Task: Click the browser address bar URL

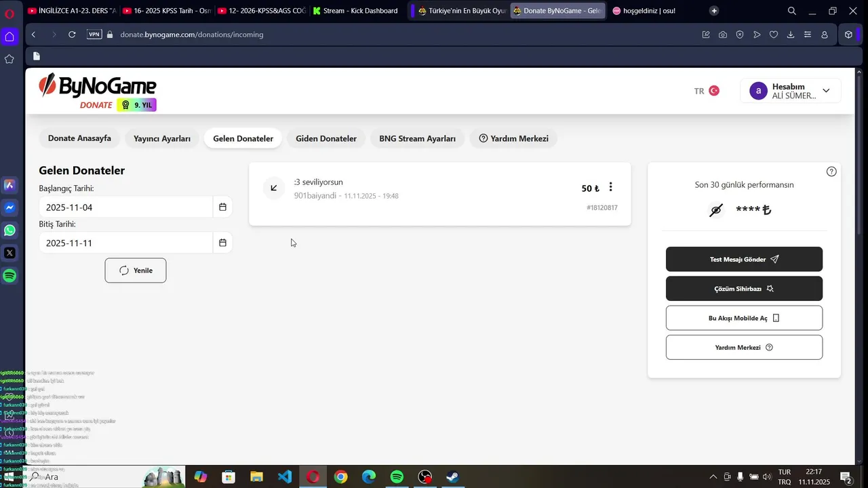Action: coord(192,35)
